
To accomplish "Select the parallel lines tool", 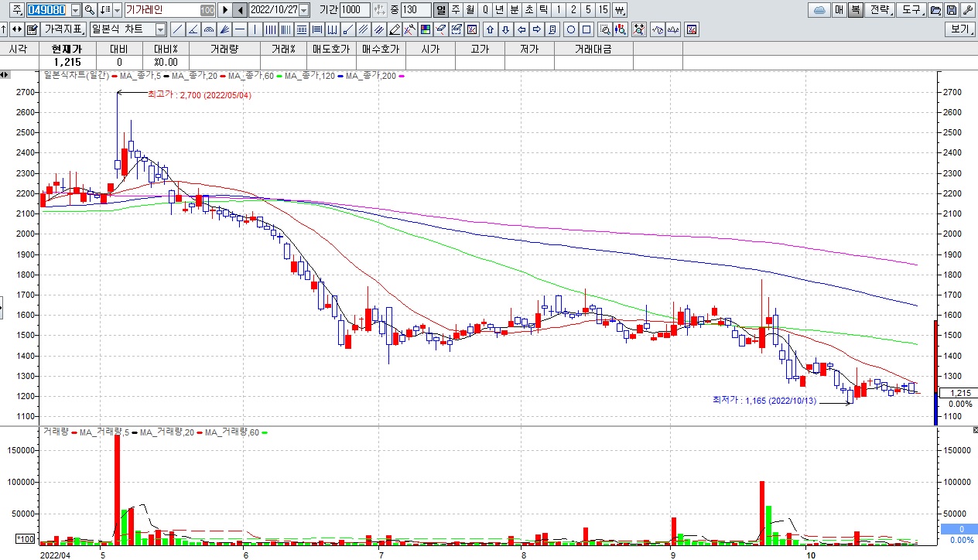I will tap(363, 29).
